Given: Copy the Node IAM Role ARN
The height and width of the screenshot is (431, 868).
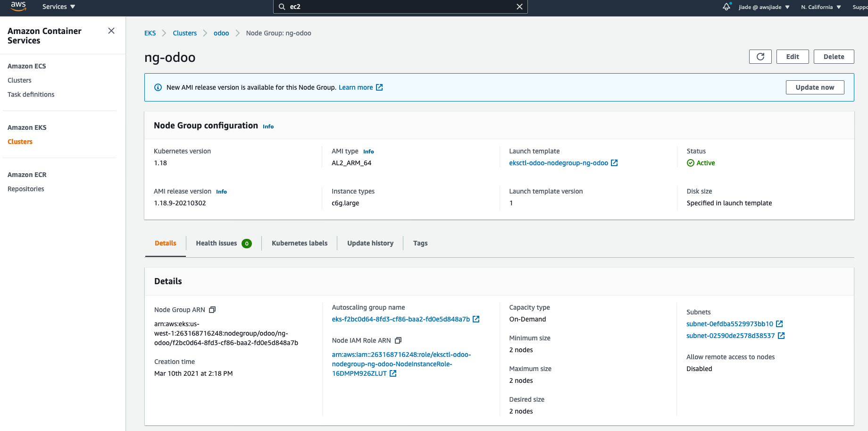Looking at the screenshot, I should 398,340.
